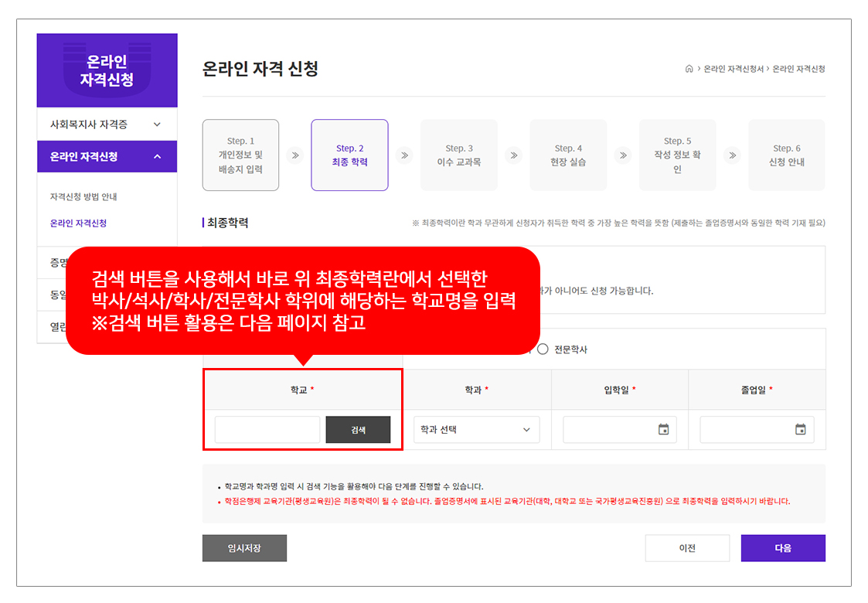The image size is (868, 603).
Task: Click the arrow icon after Step 2
Action: [403, 155]
